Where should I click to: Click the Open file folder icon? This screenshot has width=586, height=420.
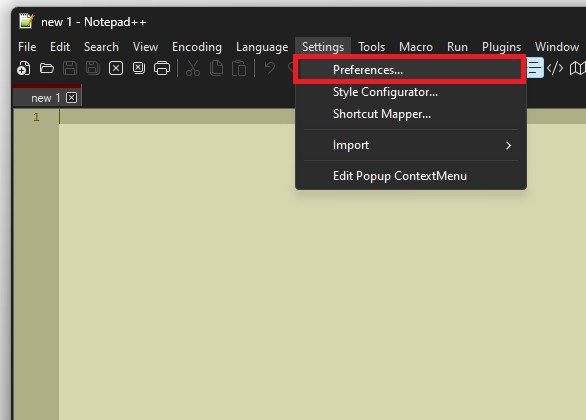click(x=47, y=68)
